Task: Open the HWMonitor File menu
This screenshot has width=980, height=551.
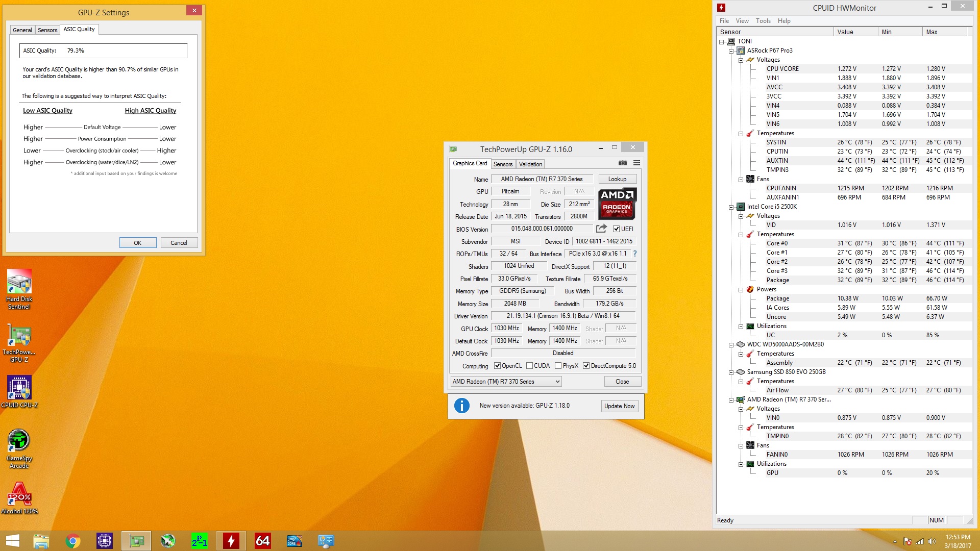Action: click(724, 21)
